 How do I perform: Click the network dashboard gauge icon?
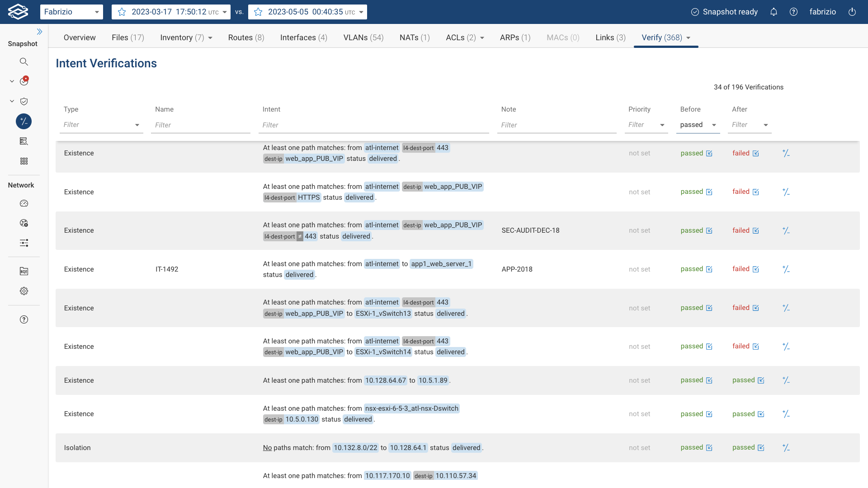(24, 203)
